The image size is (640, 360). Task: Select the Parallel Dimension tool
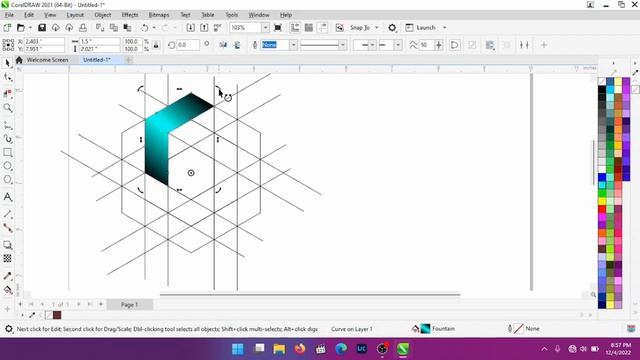pyautogui.click(x=7, y=214)
